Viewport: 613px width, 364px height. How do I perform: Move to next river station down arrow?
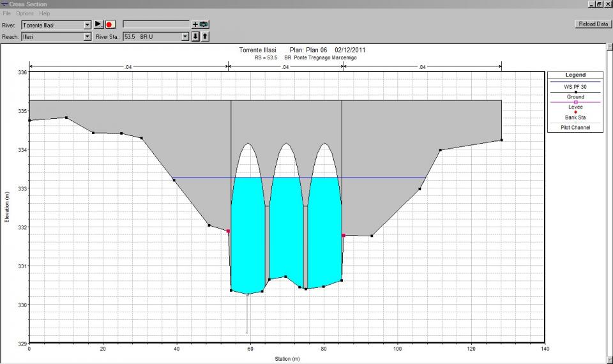[196, 36]
